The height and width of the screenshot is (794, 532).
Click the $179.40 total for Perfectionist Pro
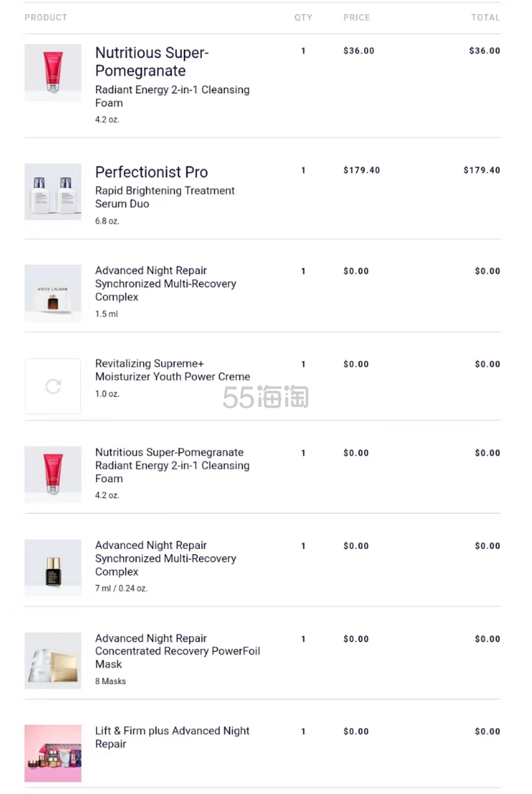coord(482,170)
